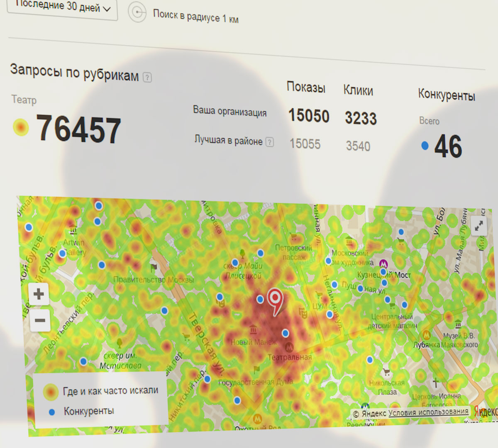Click 'Государственная Дума' map label
Viewport: 498px width, 448px height.
(x=255, y=382)
